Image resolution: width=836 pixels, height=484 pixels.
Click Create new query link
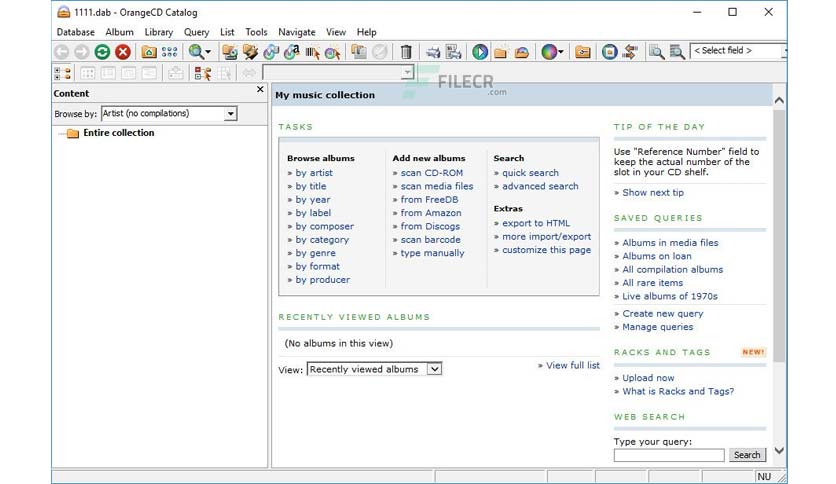coord(663,313)
